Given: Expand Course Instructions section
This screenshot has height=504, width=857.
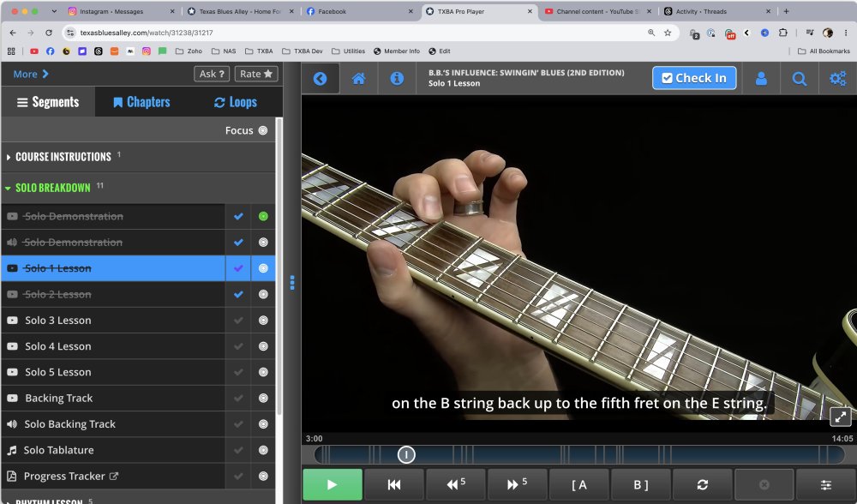Looking at the screenshot, I should (x=138, y=157).
